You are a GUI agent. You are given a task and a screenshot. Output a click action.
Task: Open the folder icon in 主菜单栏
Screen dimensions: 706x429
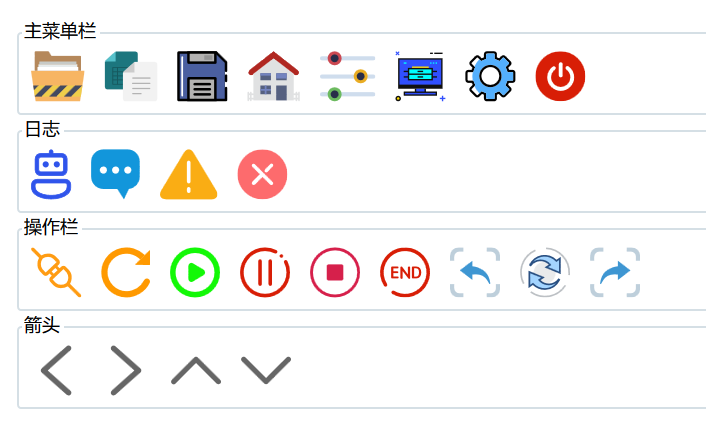click(57, 76)
